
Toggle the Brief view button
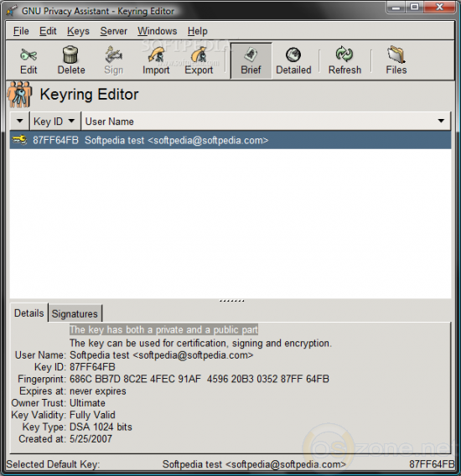click(x=251, y=60)
